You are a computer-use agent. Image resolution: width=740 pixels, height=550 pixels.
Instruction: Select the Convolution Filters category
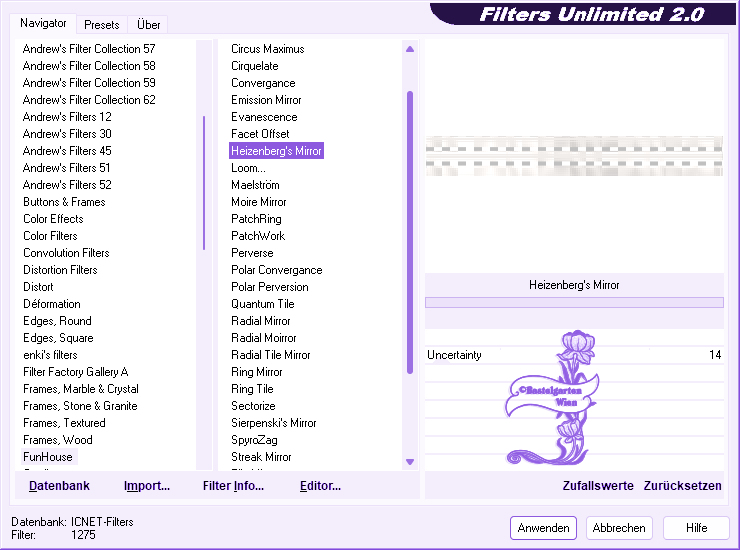tap(66, 253)
